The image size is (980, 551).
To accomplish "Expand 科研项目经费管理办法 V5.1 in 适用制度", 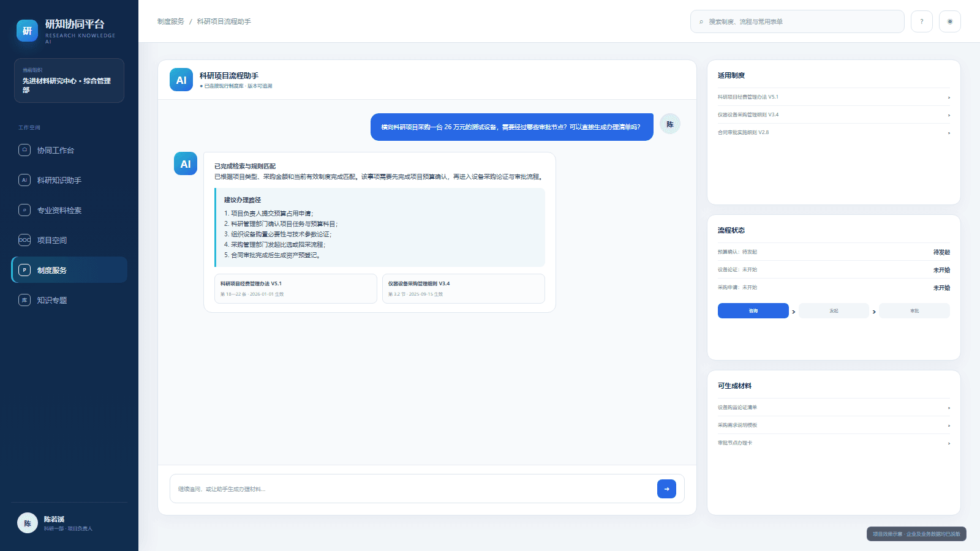I will click(834, 97).
